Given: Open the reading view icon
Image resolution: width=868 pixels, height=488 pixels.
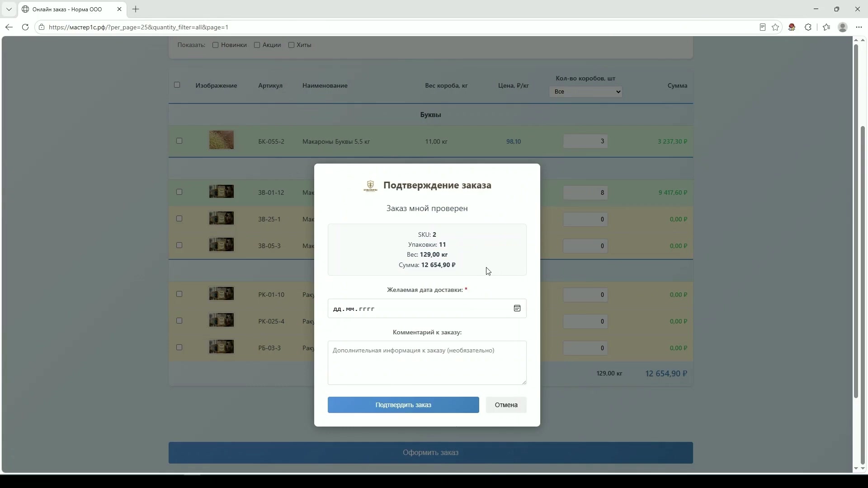Looking at the screenshot, I should click(x=762, y=27).
